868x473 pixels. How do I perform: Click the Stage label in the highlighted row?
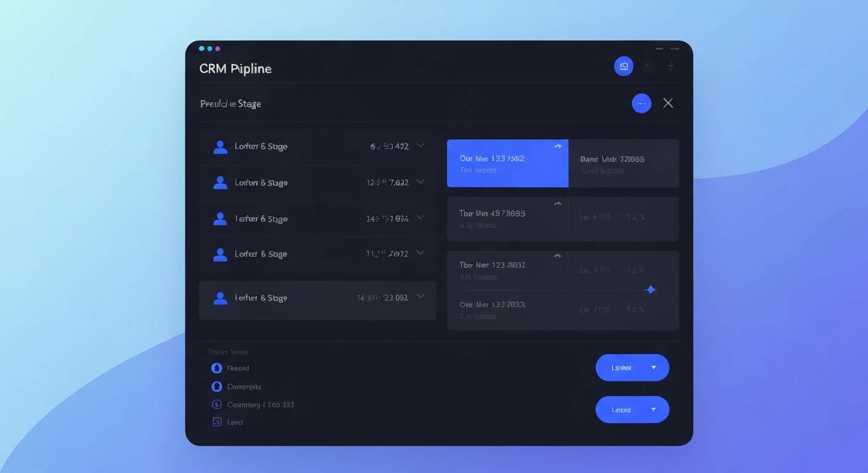point(261,298)
